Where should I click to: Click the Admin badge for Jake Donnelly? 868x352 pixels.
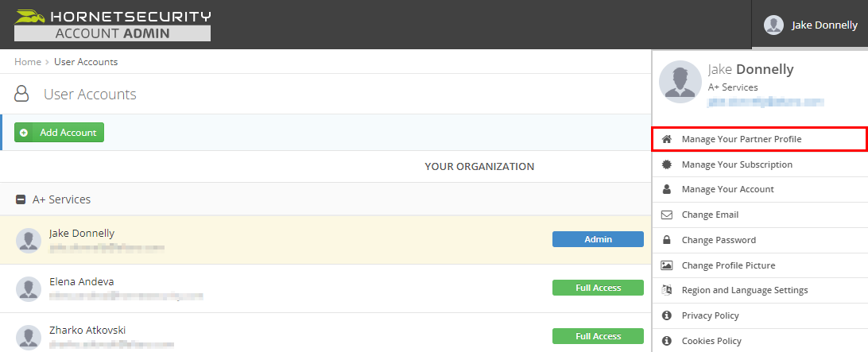tap(598, 239)
